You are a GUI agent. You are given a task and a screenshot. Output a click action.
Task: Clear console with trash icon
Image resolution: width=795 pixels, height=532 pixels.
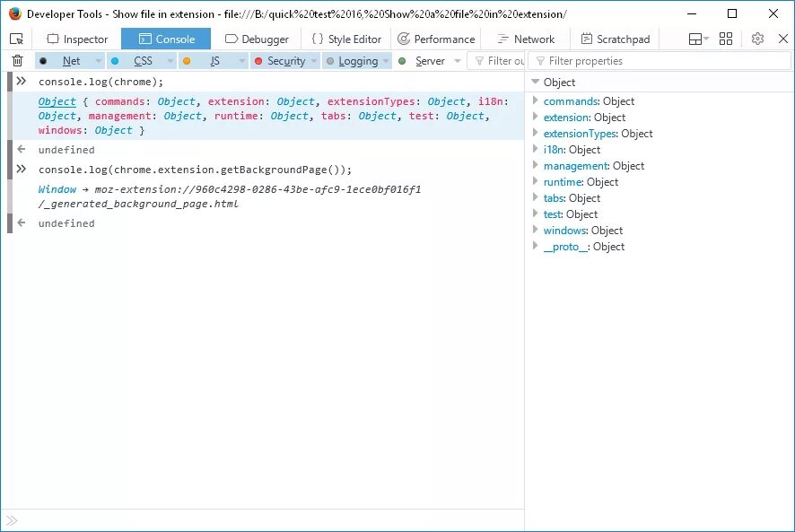[17, 61]
